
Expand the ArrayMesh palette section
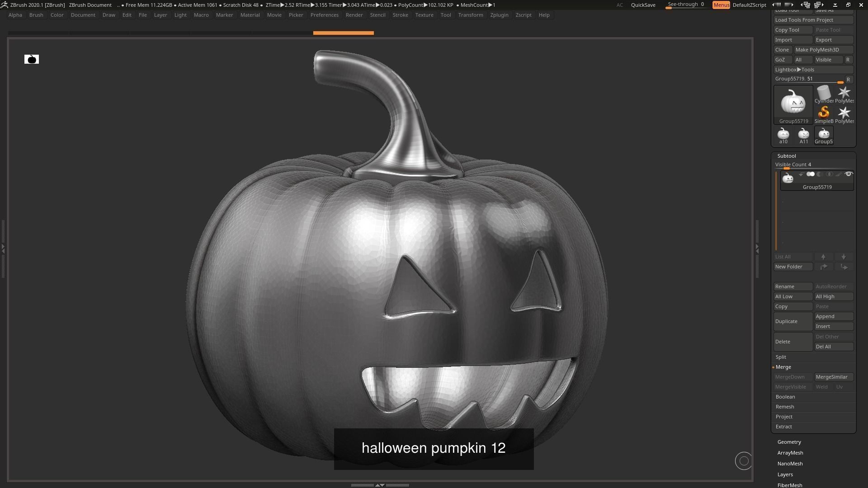790,453
